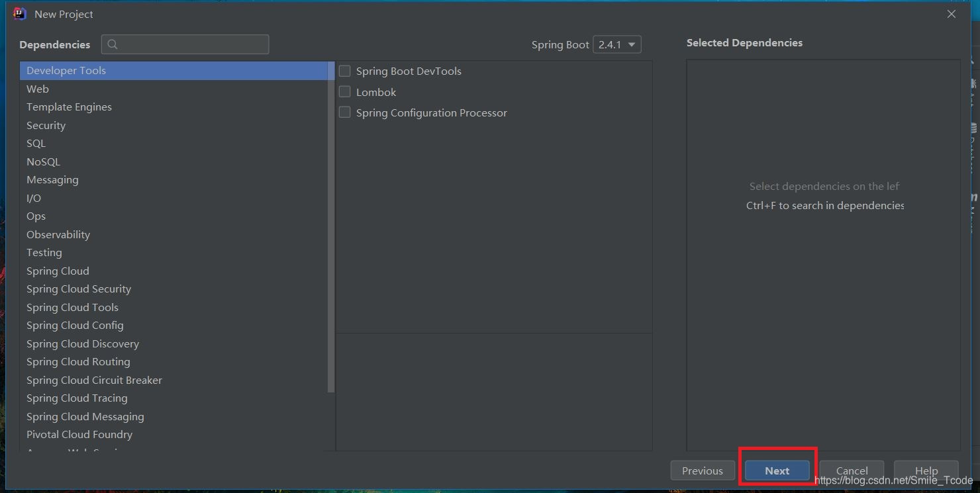Open Help for this dialog
This screenshot has height=493, width=980.
(926, 471)
